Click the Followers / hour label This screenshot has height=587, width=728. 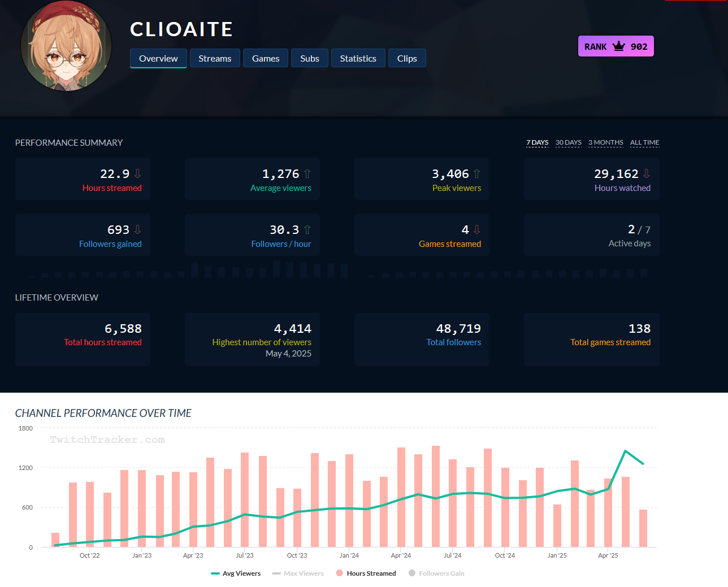click(x=281, y=244)
